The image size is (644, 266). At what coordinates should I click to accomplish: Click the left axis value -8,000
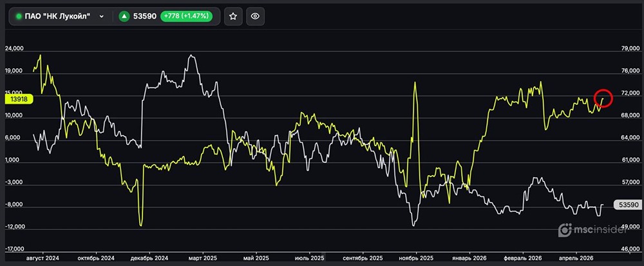pos(14,204)
